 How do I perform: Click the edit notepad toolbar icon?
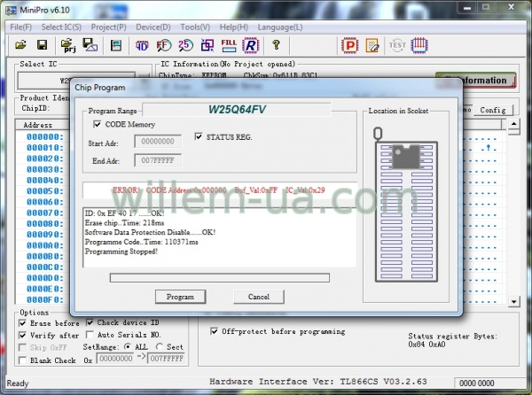pyautogui.click(x=372, y=45)
